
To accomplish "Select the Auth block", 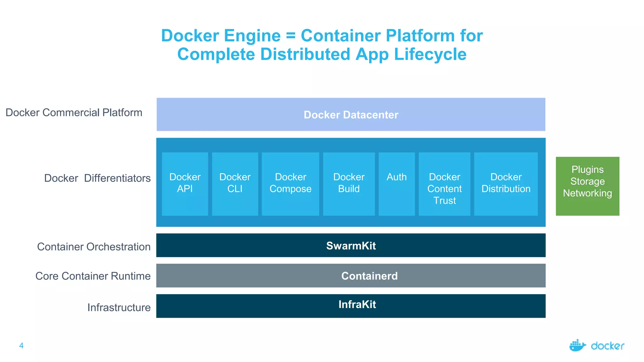I will tap(397, 184).
